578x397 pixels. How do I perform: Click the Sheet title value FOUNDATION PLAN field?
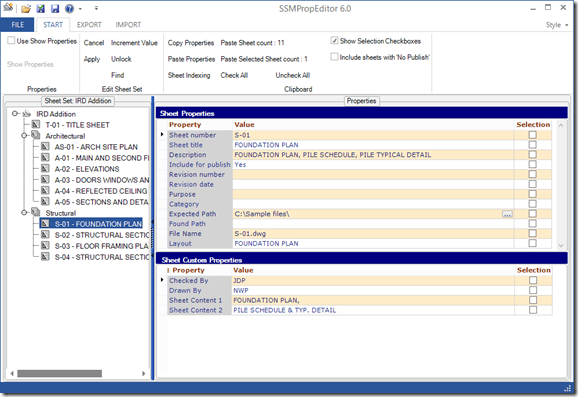[373, 145]
